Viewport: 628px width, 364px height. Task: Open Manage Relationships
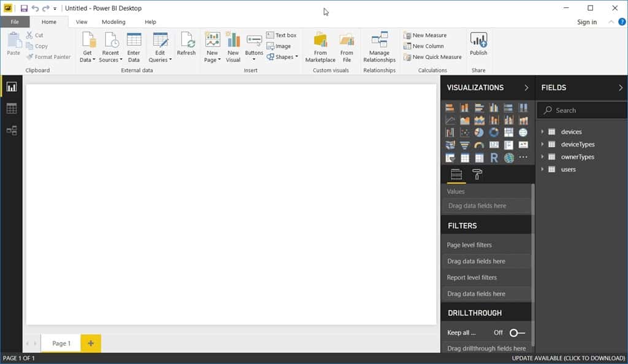click(x=379, y=47)
